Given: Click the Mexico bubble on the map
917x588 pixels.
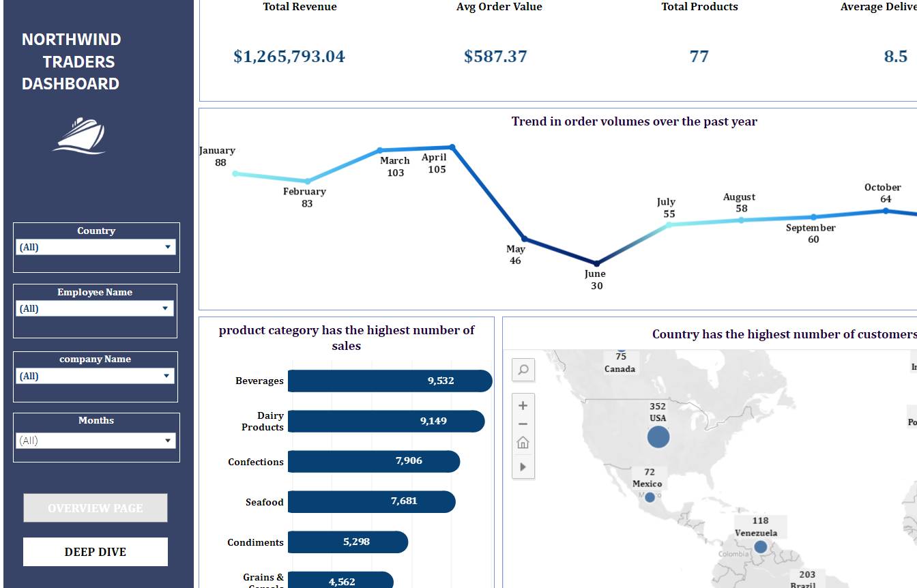Looking at the screenshot, I should (x=650, y=497).
